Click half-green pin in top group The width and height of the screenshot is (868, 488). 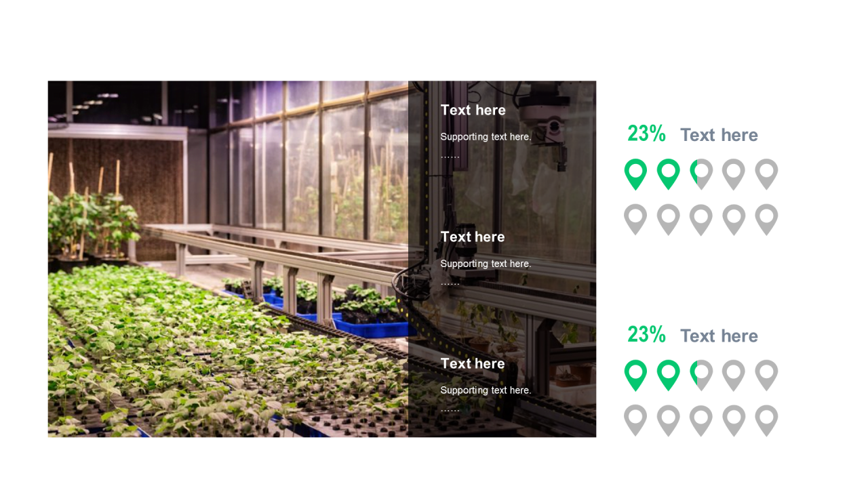coord(701,174)
